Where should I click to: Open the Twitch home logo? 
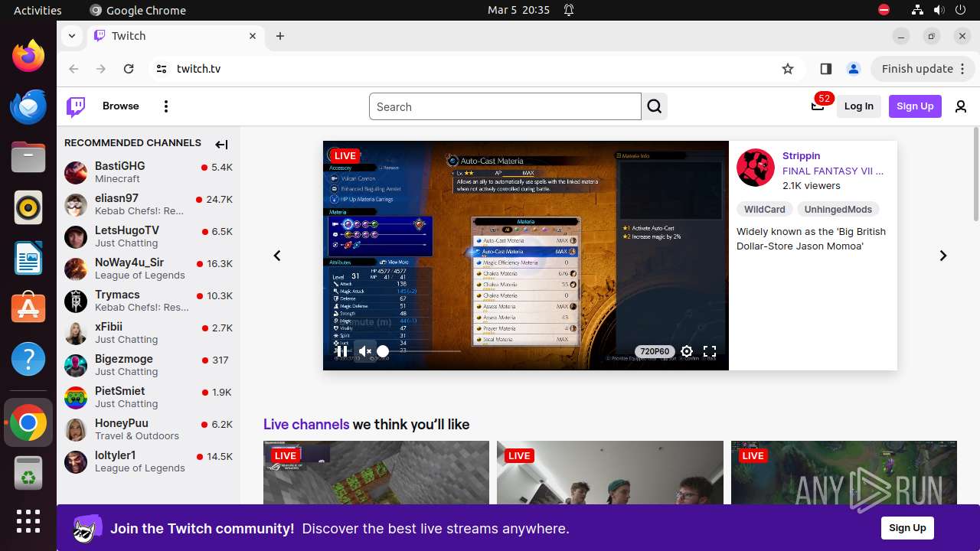(76, 106)
